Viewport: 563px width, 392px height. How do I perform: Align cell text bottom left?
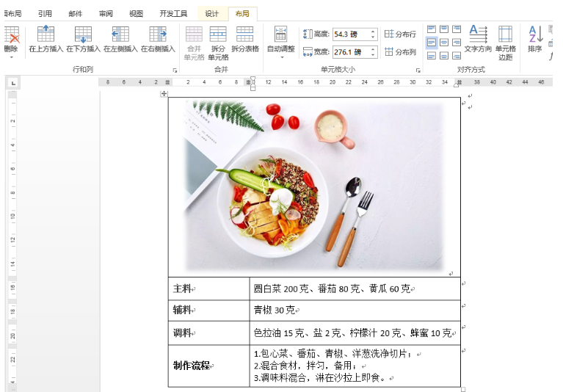pyautogui.click(x=432, y=56)
